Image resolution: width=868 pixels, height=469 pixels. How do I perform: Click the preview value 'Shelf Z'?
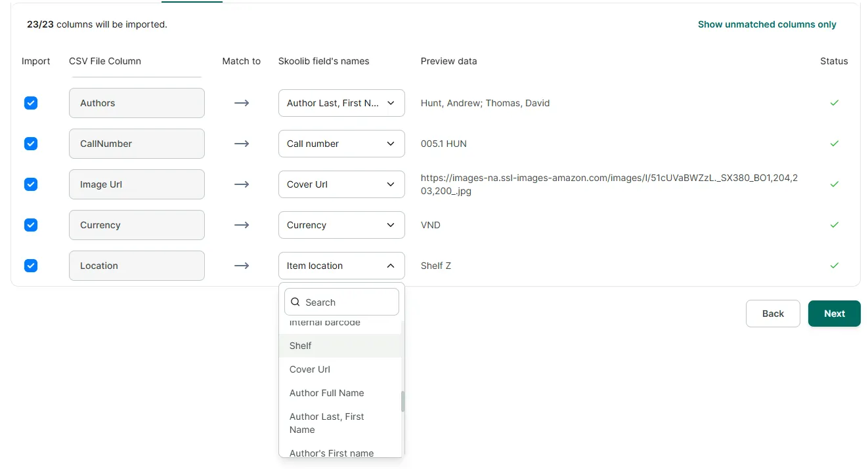[x=436, y=266]
